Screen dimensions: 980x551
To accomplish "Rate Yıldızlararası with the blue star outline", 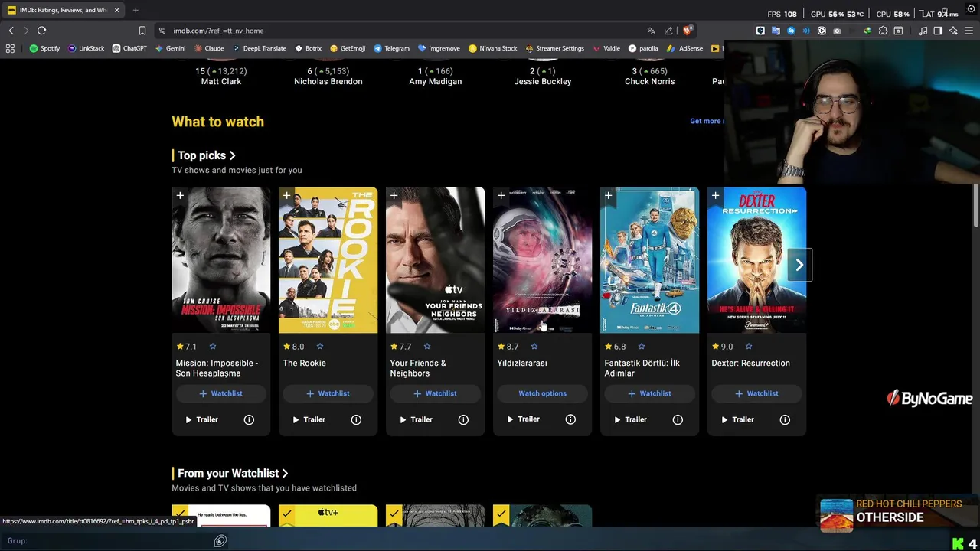I will pos(534,347).
